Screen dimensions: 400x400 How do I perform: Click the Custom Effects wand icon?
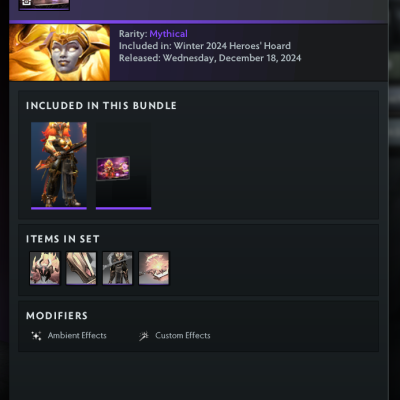pos(144,336)
